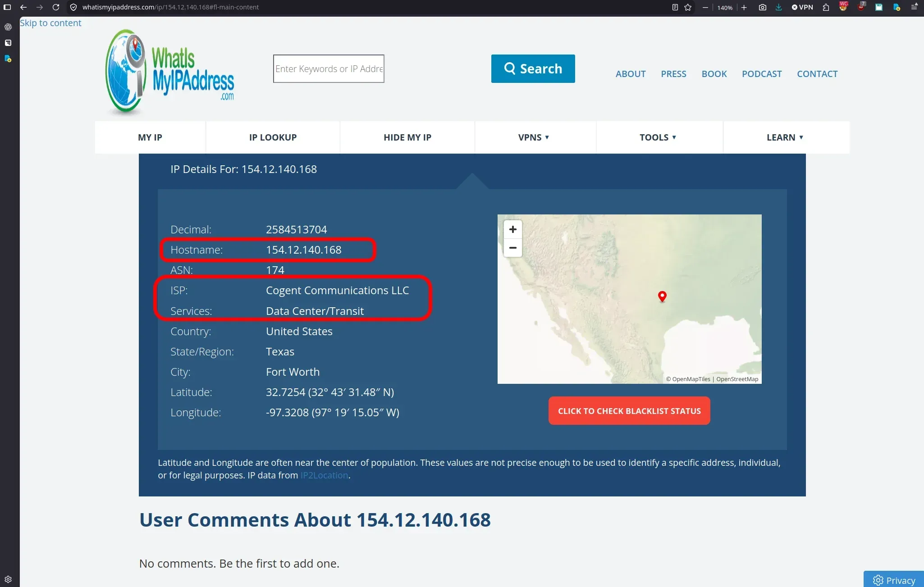Reload the page with the refresh icon
Viewport: 924px width, 587px height.
(x=56, y=7)
